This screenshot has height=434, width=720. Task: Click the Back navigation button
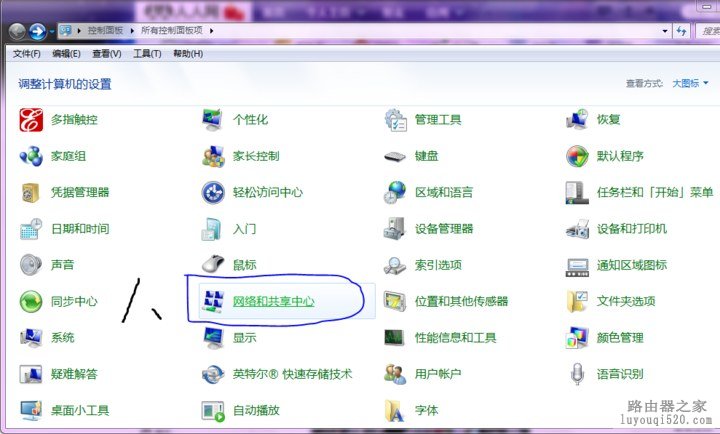pyautogui.click(x=17, y=31)
